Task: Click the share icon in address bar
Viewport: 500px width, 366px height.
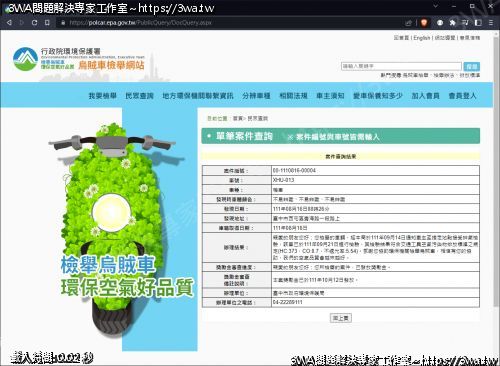Action: pos(409,23)
